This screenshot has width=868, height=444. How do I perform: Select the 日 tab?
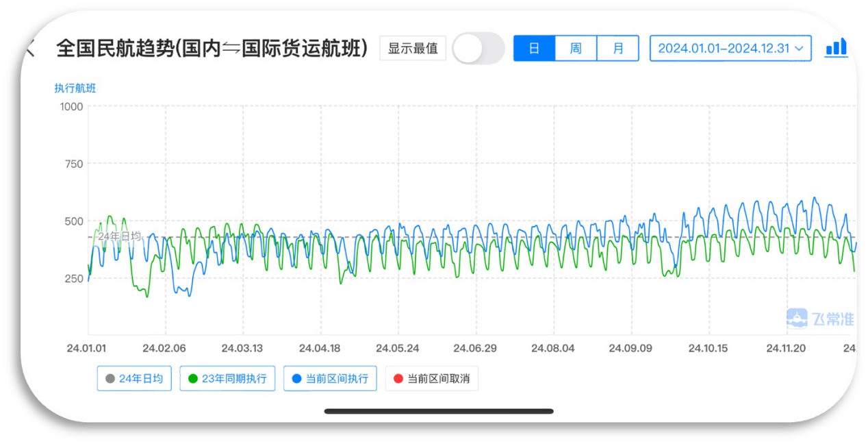coord(534,49)
